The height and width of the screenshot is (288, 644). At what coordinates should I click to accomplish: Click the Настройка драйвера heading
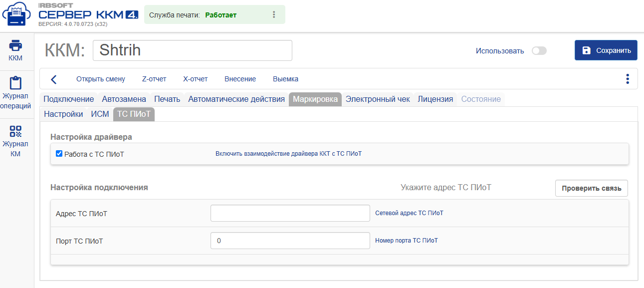click(x=91, y=137)
